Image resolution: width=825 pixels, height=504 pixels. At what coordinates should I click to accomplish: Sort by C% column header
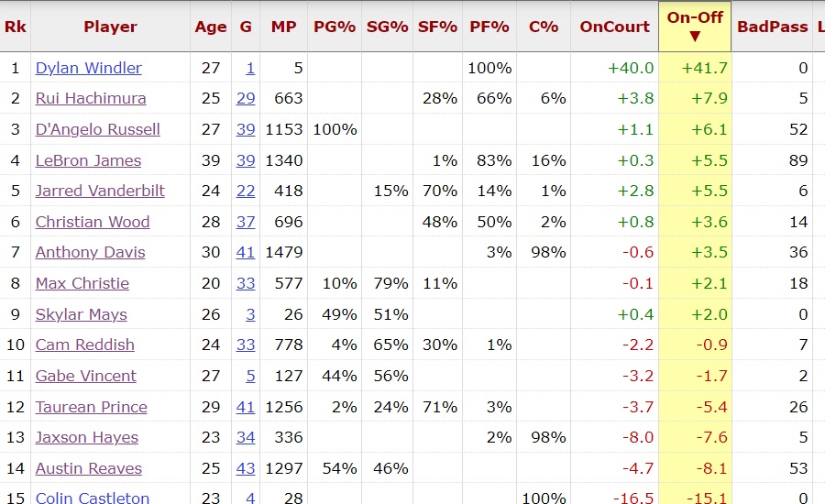[543, 27]
